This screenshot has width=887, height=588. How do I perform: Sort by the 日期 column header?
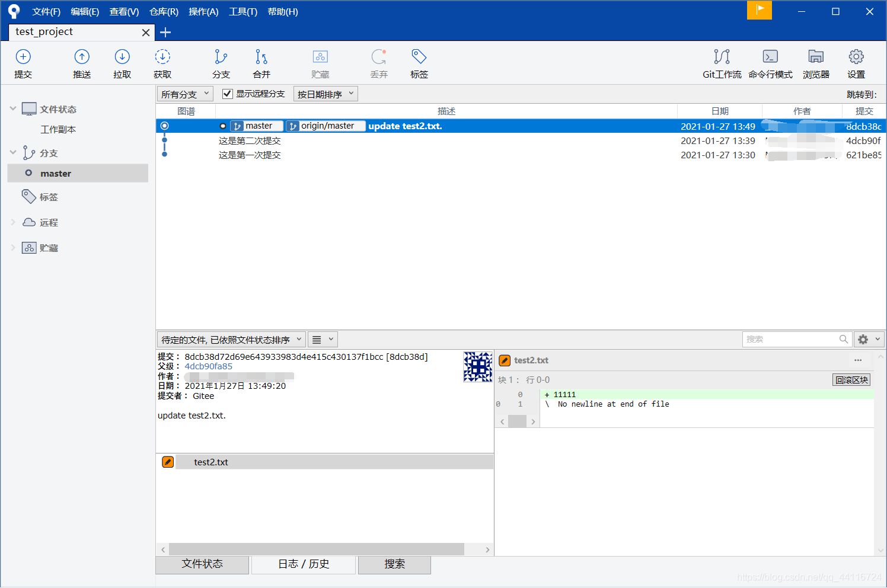(720, 111)
